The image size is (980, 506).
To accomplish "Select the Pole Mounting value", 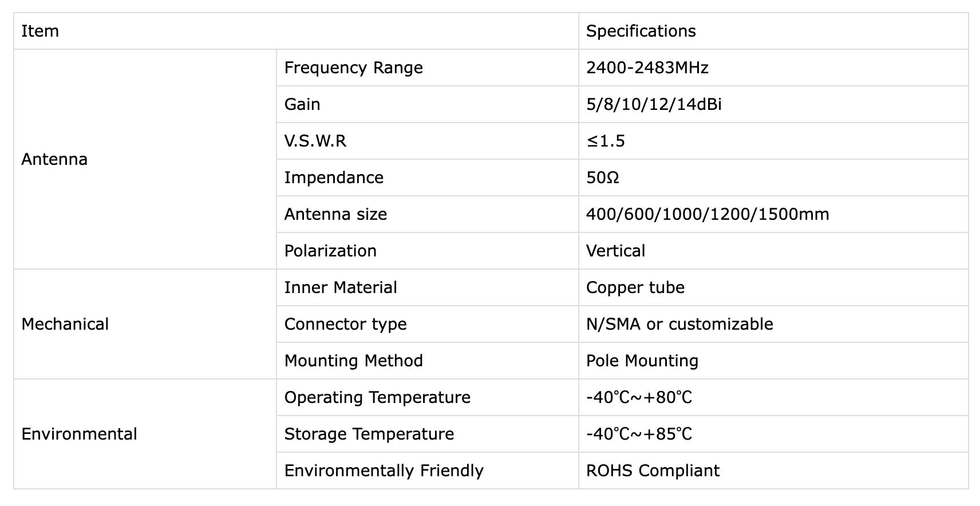I will click(642, 361).
